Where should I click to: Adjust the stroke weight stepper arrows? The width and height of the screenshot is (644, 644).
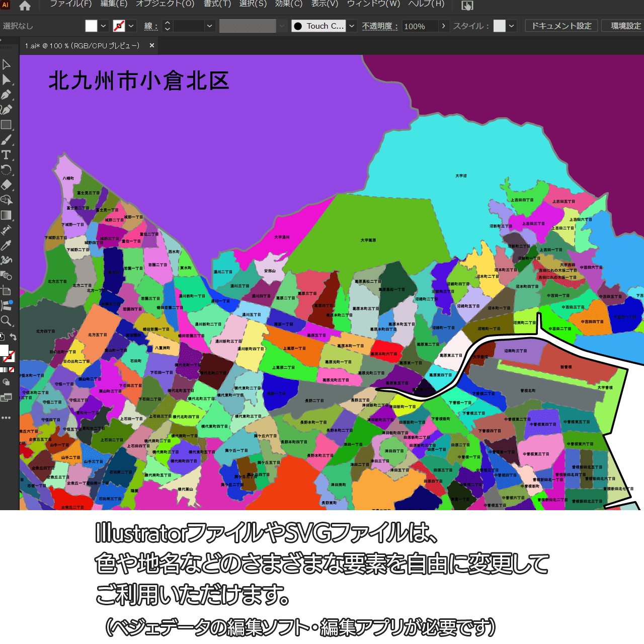point(168,26)
